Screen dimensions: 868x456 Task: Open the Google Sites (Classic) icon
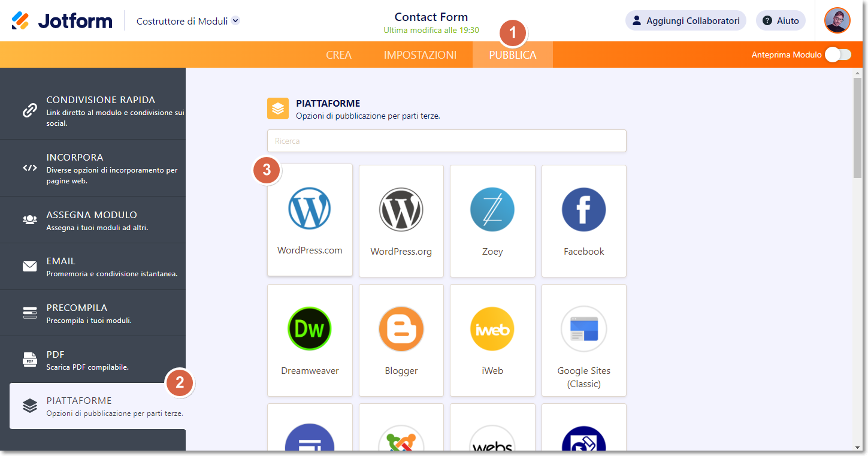point(583,328)
